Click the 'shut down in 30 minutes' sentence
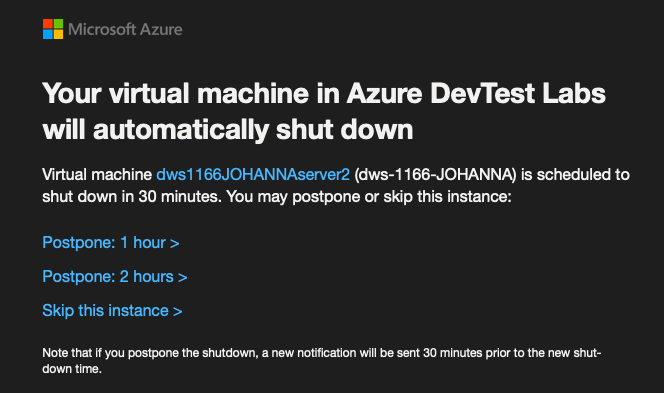Image resolution: width=664 pixels, height=393 pixels. tap(277, 196)
